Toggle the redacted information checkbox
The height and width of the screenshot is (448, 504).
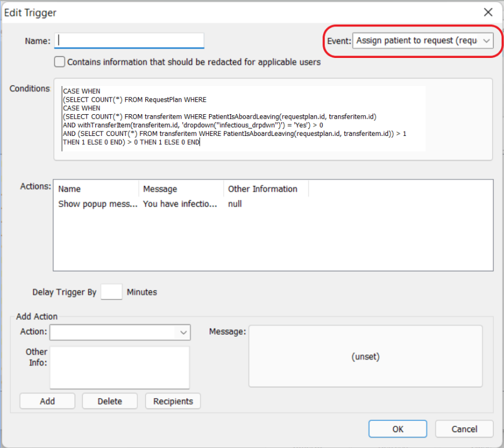point(60,61)
